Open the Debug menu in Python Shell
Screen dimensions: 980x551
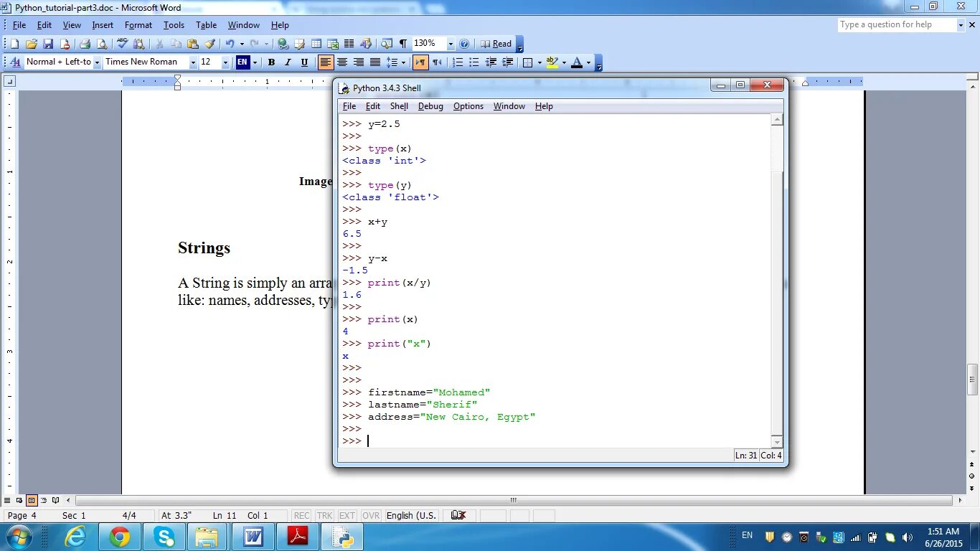pos(430,106)
